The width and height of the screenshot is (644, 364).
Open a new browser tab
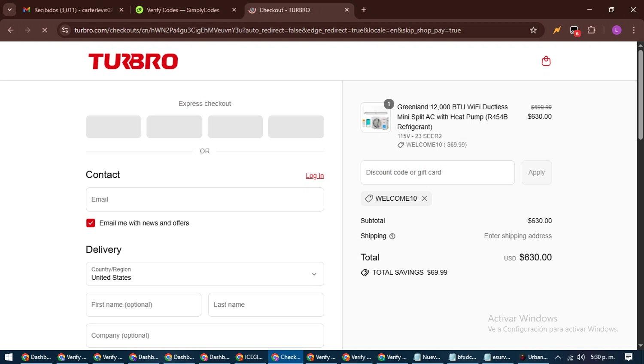pos(364,10)
